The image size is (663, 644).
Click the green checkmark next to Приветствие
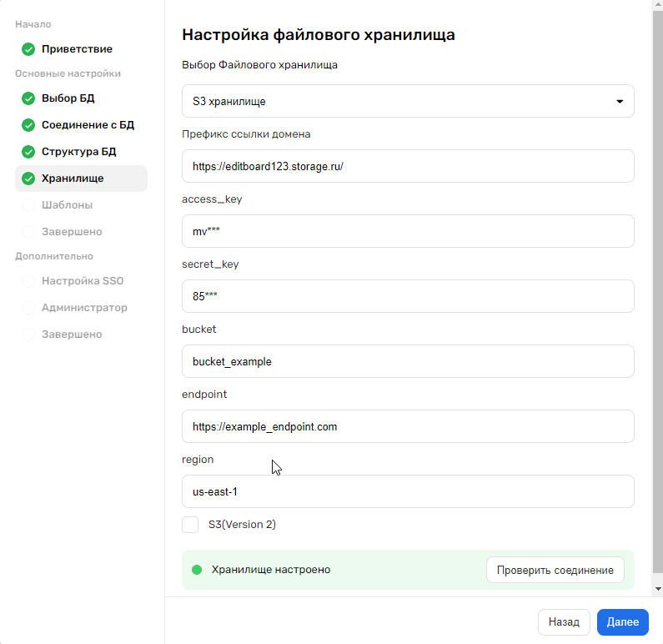coord(28,49)
